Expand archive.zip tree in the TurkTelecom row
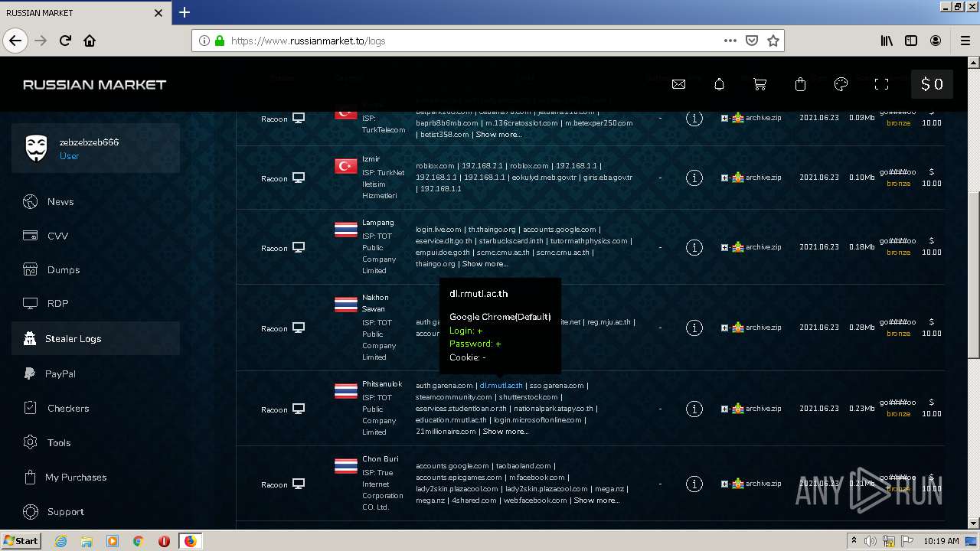This screenshot has height=551, width=980. 724,118
